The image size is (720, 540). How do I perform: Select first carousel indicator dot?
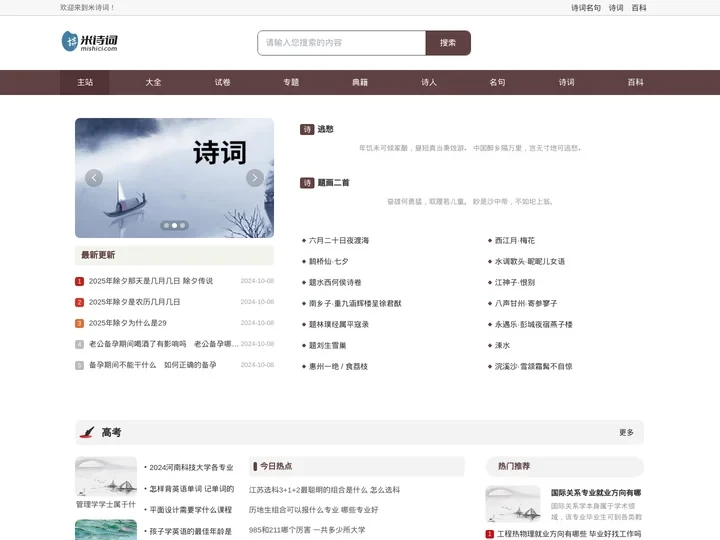coord(166,225)
